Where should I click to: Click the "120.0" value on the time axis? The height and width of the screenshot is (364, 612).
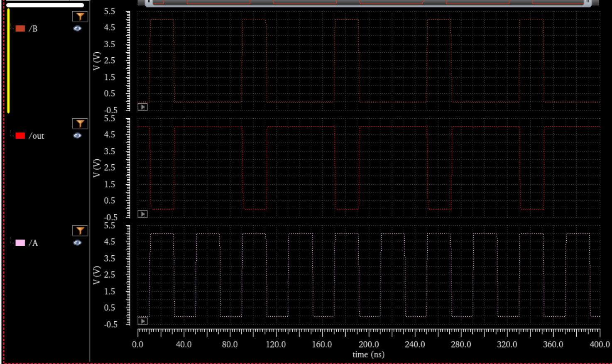click(276, 344)
